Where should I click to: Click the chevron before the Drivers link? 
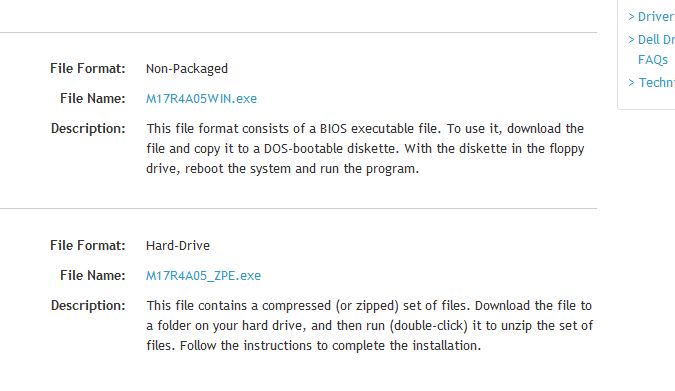[x=631, y=17]
